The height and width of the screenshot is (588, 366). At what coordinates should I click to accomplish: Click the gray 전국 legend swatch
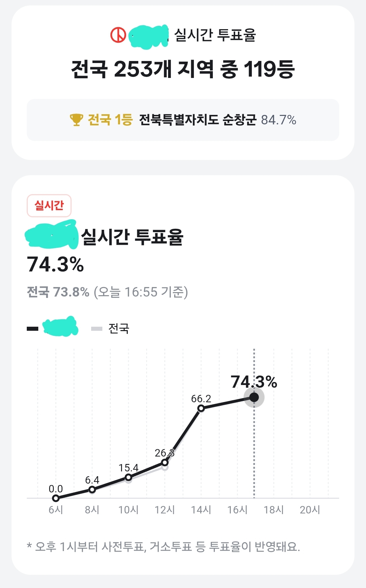[x=97, y=328]
